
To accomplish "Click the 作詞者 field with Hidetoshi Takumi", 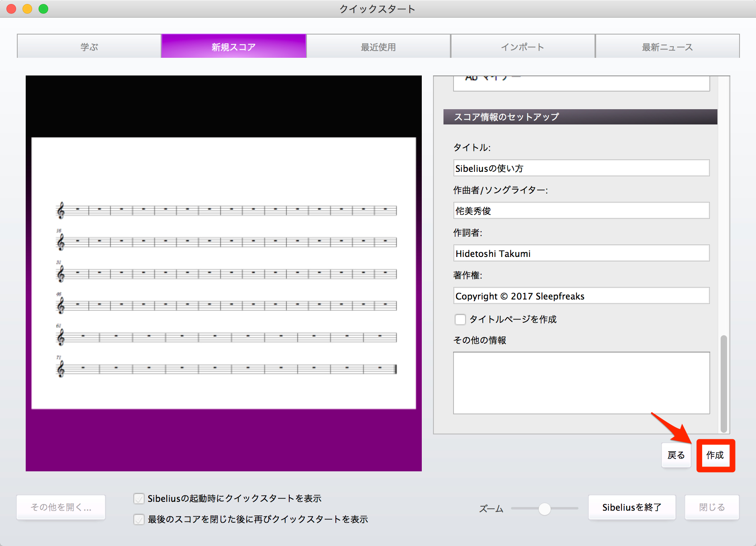I will (581, 253).
